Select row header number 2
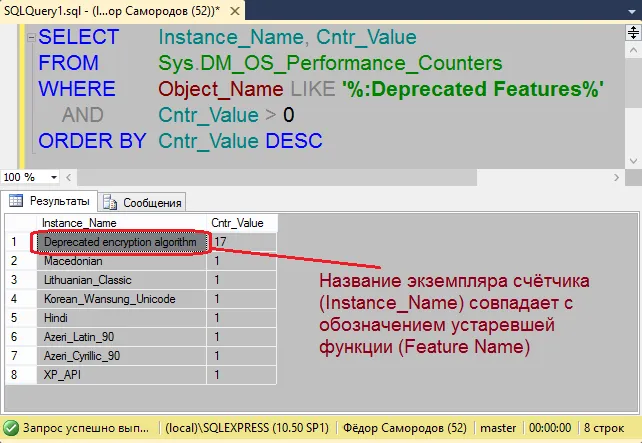The image size is (642, 443). pos(16,260)
